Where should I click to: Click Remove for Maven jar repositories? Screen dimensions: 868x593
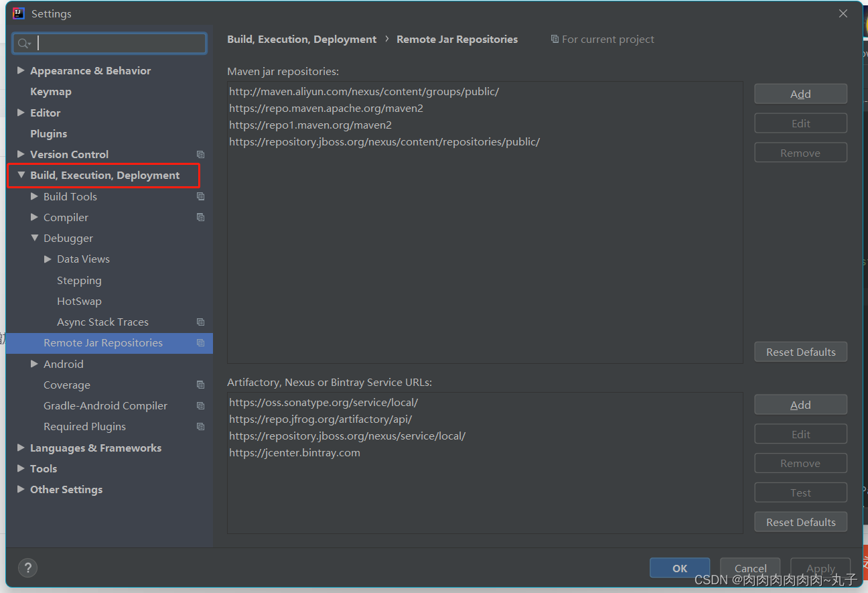(x=800, y=153)
